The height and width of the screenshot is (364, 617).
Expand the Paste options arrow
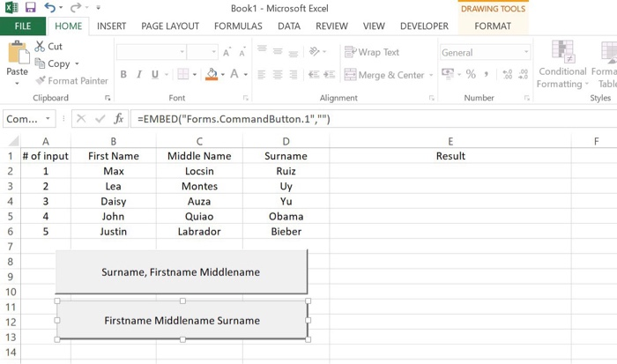pyautogui.click(x=18, y=84)
